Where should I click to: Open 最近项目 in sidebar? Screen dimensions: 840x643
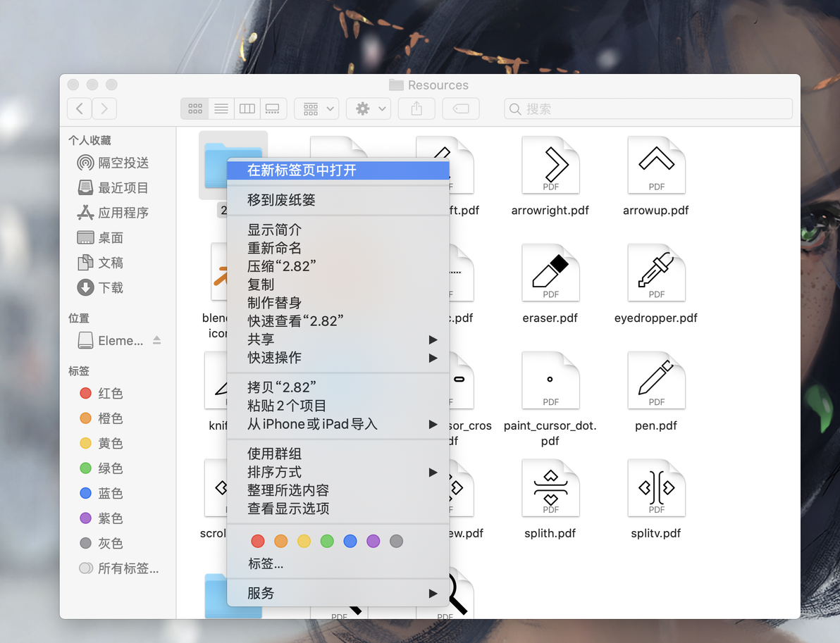(x=113, y=187)
